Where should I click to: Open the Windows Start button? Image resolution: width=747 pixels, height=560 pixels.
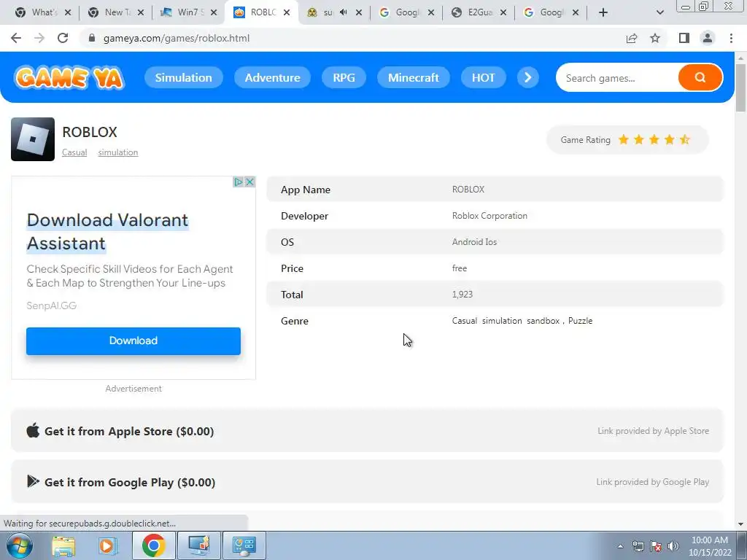coord(20,545)
